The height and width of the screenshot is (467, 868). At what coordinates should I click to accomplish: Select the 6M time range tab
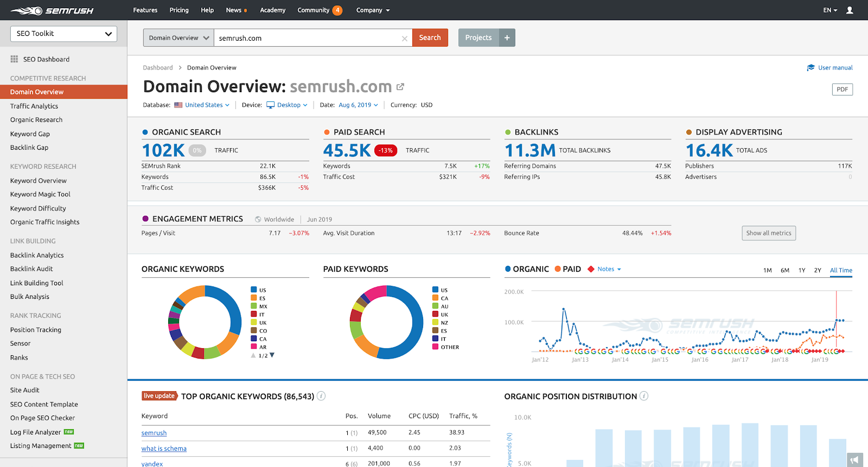[785, 270]
